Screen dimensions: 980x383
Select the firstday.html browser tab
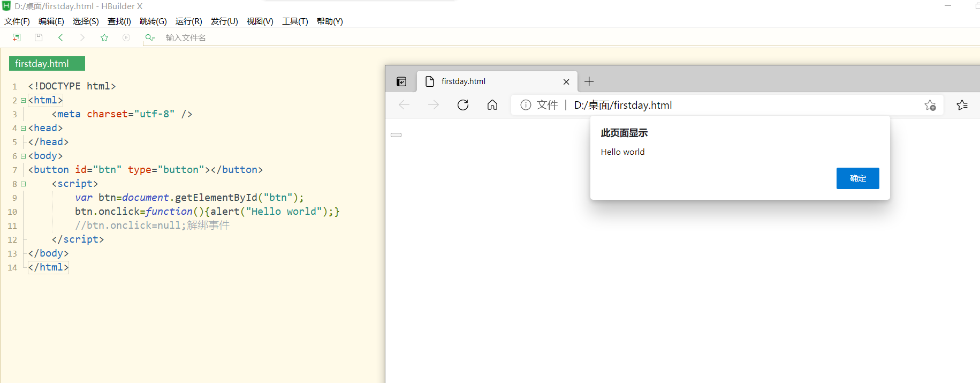point(497,81)
